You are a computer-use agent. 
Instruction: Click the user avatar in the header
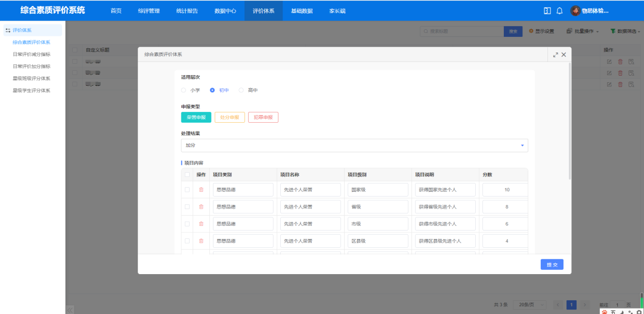coord(575,11)
